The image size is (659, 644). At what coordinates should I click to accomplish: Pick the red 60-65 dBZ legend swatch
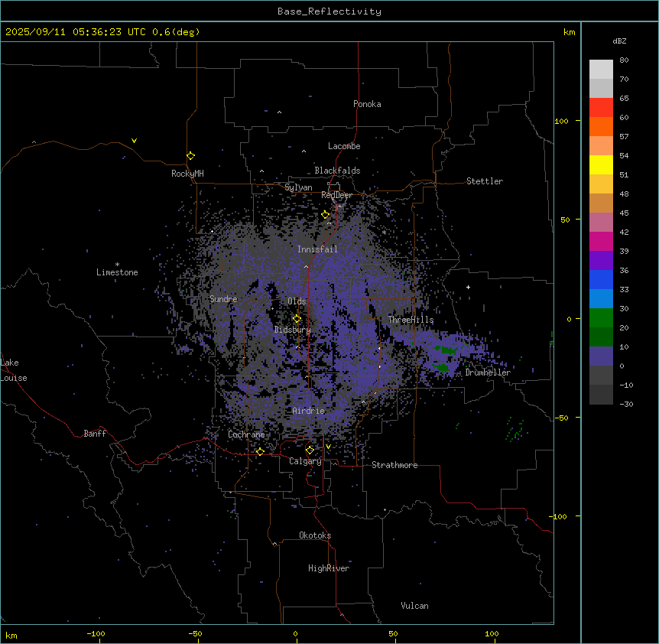(601, 108)
